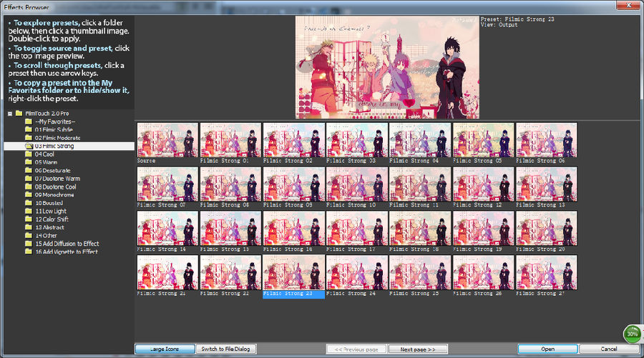Select the Filmic Strong 05 thumbnail
This screenshot has height=358, width=644.
483,140
